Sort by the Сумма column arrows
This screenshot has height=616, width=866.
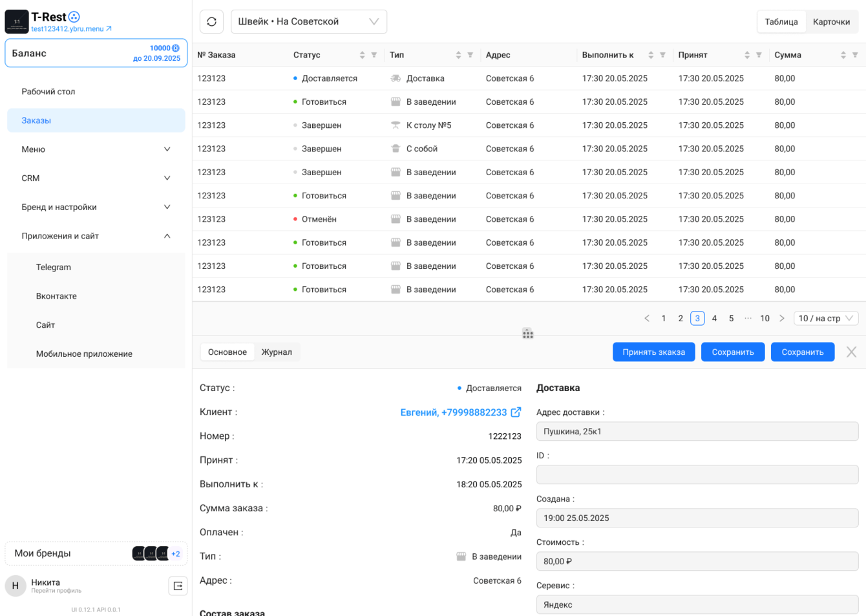(x=843, y=55)
